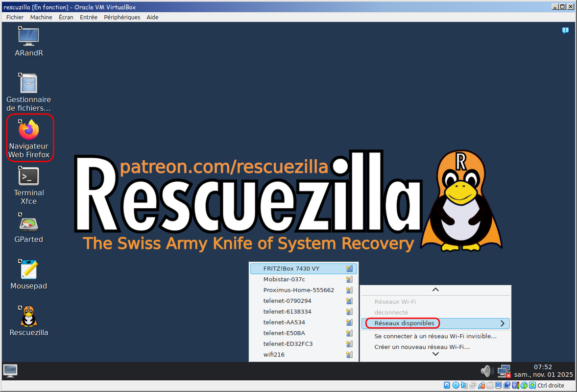577x392 pixels.
Task: Click the VirtualBox hard disk status icon
Action: point(447,385)
